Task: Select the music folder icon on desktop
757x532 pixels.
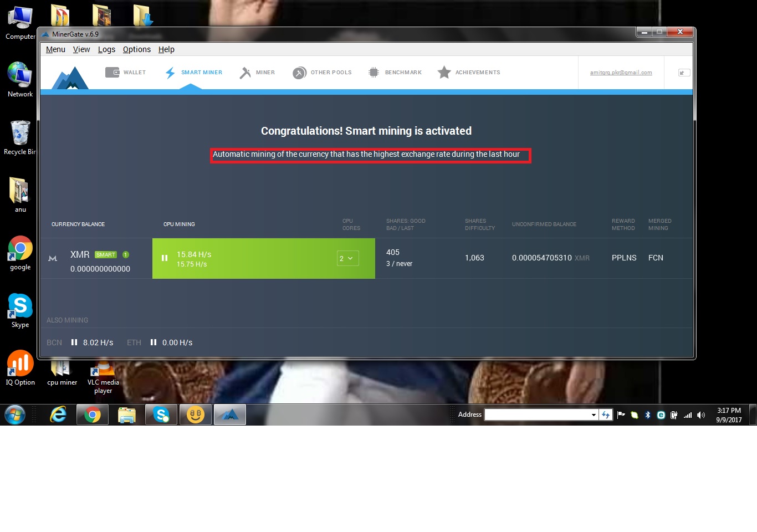Action: point(60,15)
